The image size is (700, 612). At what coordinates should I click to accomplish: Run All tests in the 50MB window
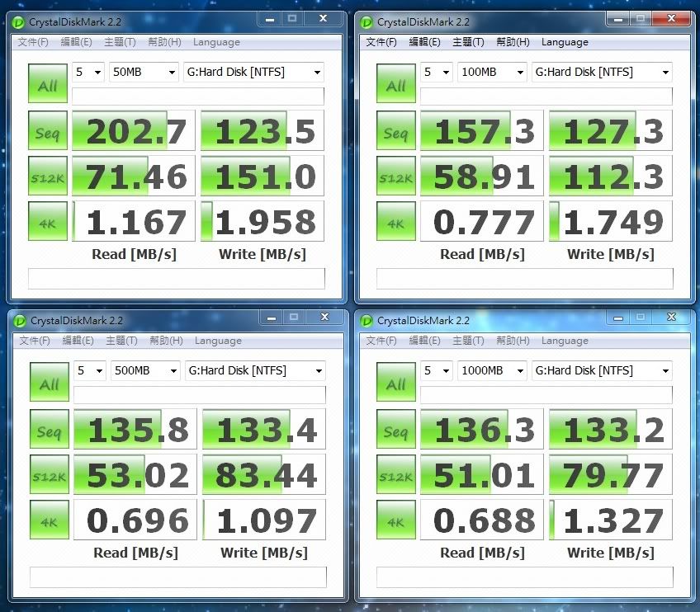point(48,83)
